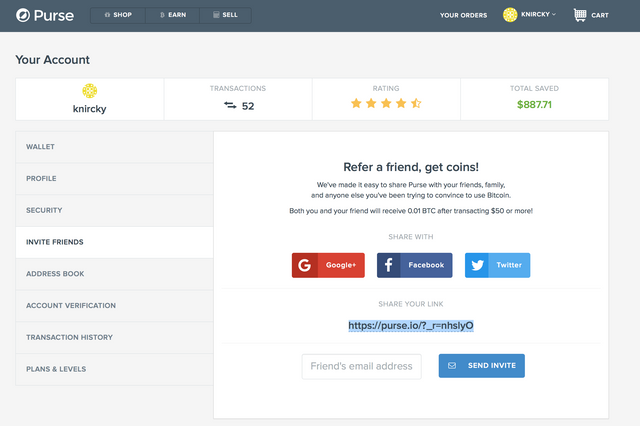Viewport: 640px width, 426px height.
Task: Open the Transaction History tab
Action: pyautogui.click(x=114, y=338)
